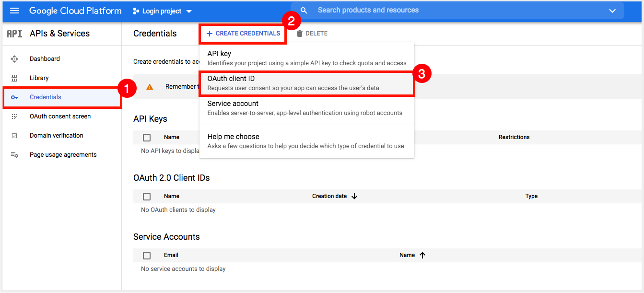
Task: Click the Domain verification icon
Action: coord(14,136)
